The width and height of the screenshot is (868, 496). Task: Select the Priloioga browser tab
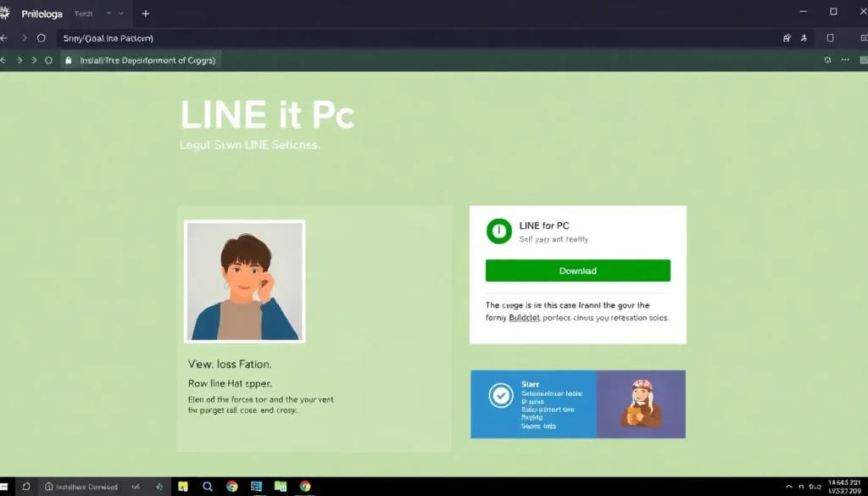(66, 14)
